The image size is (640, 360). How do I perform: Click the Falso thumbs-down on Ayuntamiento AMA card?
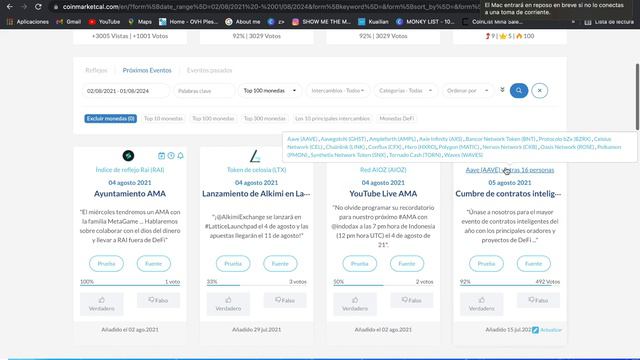[x=158, y=300]
